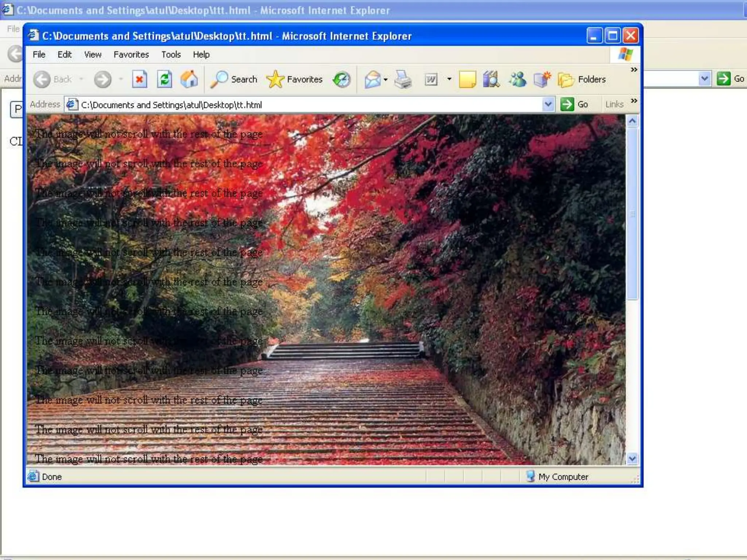
Task: Open the Research books icon
Action: pos(491,79)
